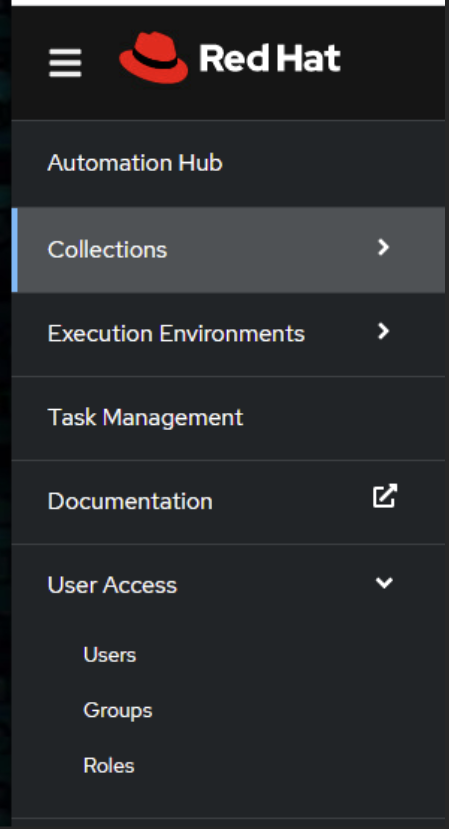Open the Groups sub-item
This screenshot has width=449, height=829.
[x=118, y=711]
